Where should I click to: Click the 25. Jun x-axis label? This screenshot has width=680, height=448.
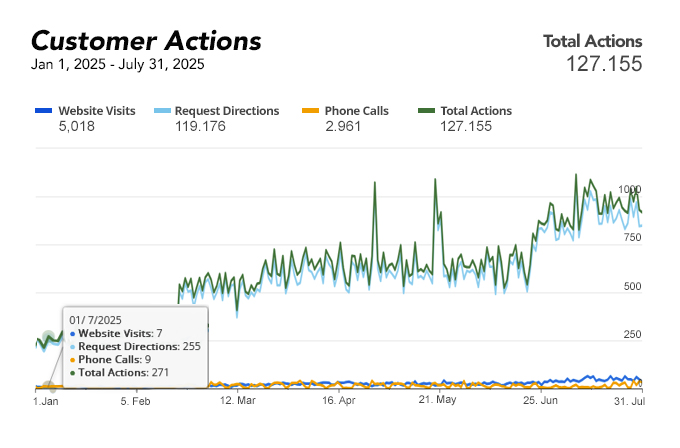[540, 400]
